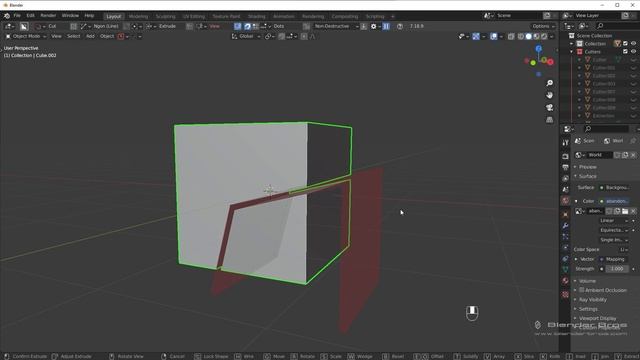Open the Texture properties tab

pos(565,294)
